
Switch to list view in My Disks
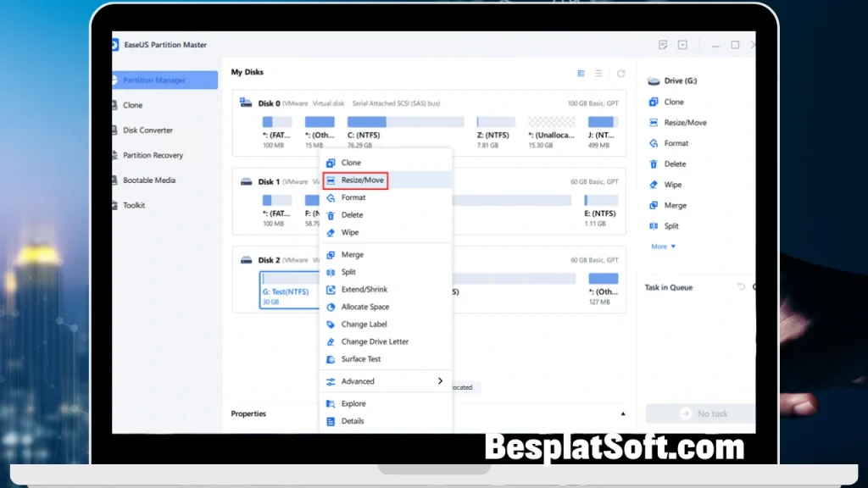click(598, 73)
